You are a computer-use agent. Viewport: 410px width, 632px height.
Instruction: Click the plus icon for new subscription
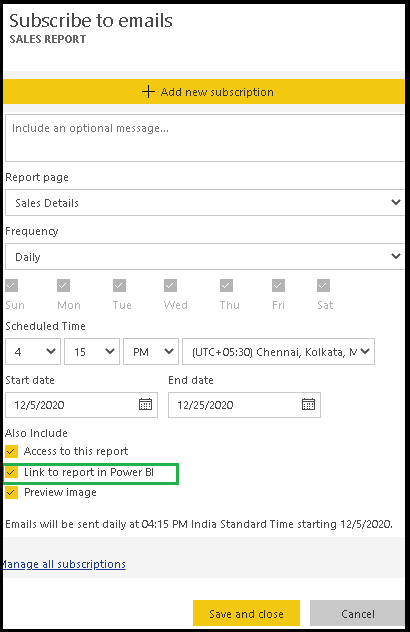[148, 91]
